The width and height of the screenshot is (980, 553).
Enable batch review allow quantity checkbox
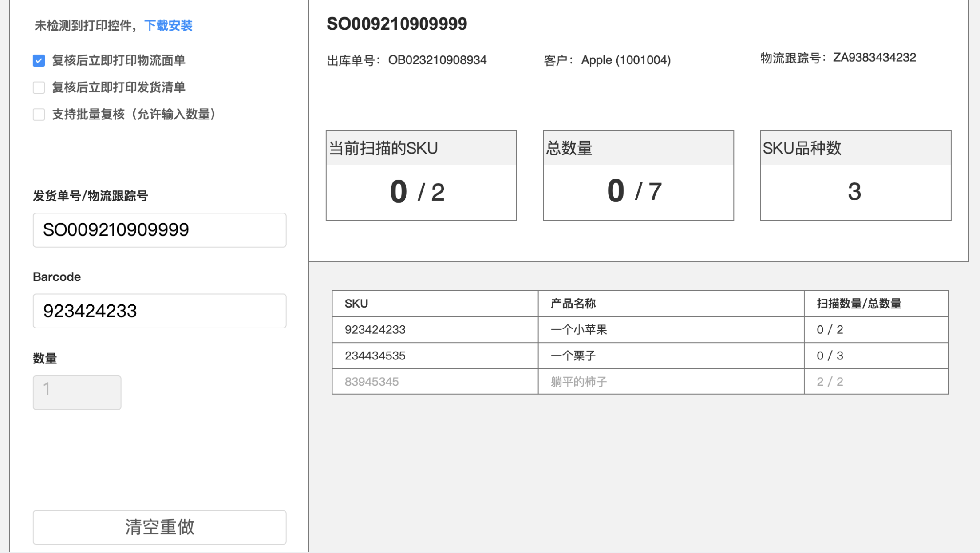pyautogui.click(x=39, y=115)
